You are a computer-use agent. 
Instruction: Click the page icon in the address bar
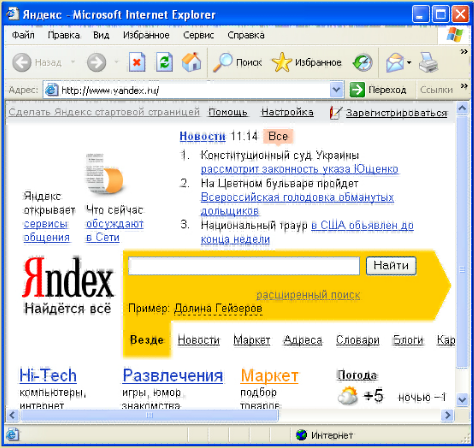click(51, 90)
